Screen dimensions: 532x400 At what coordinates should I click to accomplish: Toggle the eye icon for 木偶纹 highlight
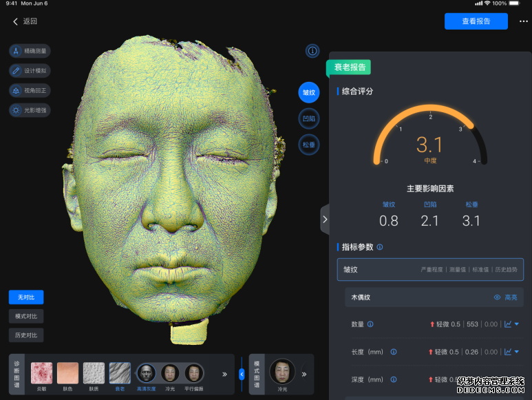point(497,297)
